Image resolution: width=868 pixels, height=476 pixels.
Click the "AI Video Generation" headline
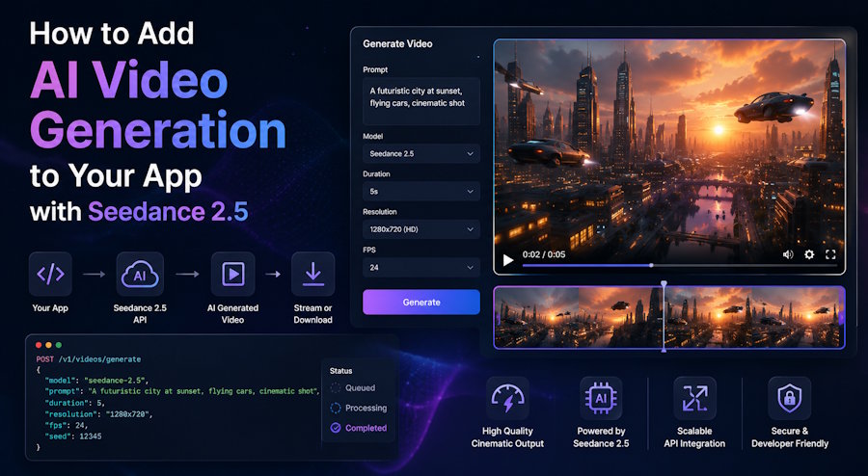[158, 105]
